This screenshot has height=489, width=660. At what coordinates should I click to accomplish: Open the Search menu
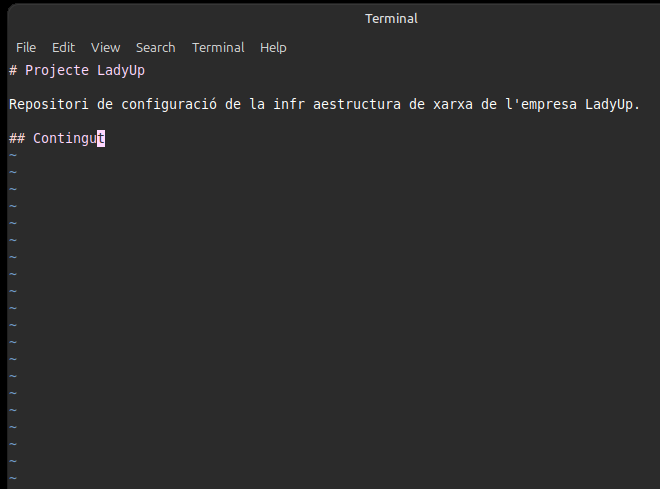[155, 47]
